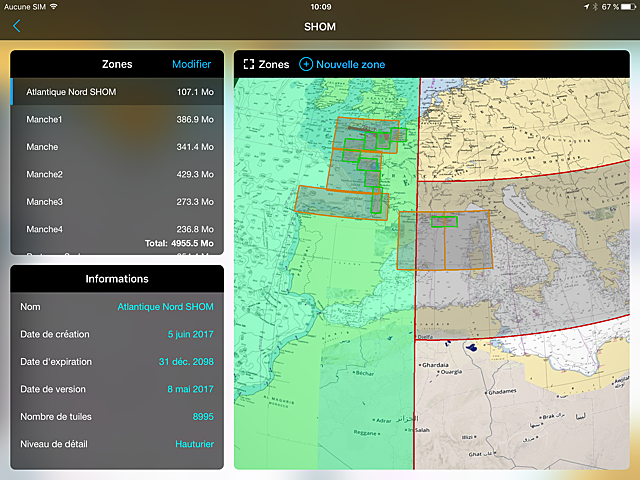640x480 pixels.
Task: Select the Manche3 zone row
Action: pos(117,202)
